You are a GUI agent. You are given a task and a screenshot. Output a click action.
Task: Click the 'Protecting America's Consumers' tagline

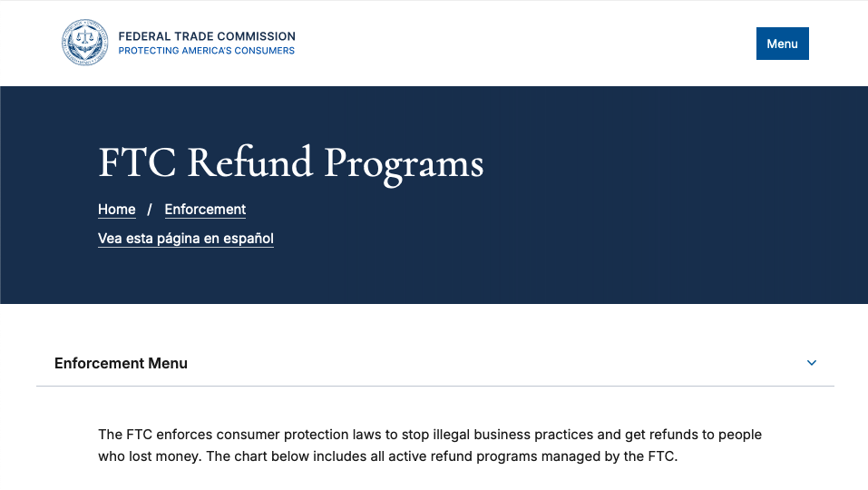point(207,51)
